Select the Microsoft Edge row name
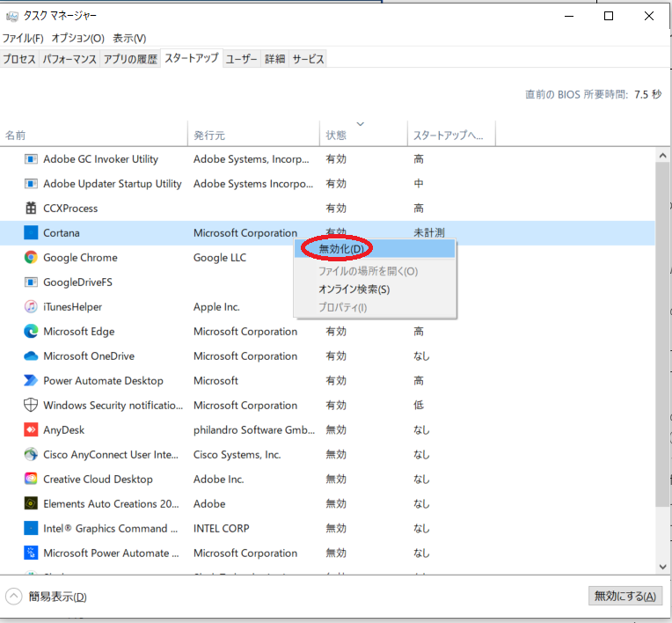This screenshot has height=623, width=672. pos(79,332)
